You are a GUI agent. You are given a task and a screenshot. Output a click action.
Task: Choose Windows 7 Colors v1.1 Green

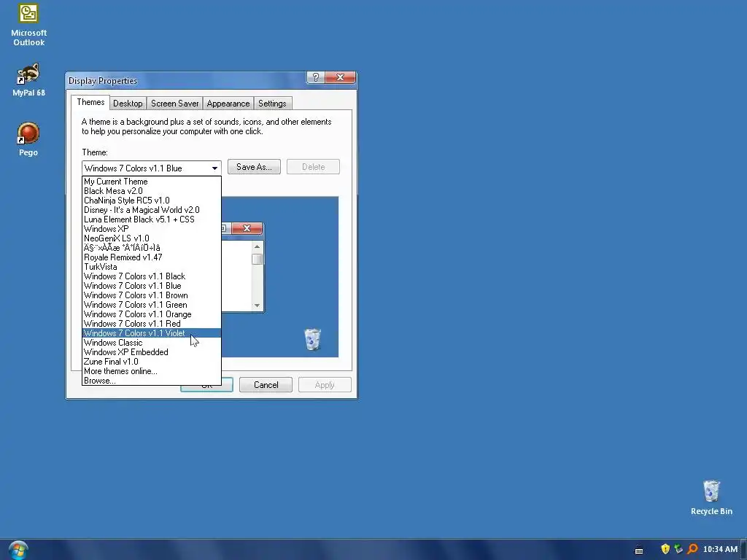click(152, 305)
